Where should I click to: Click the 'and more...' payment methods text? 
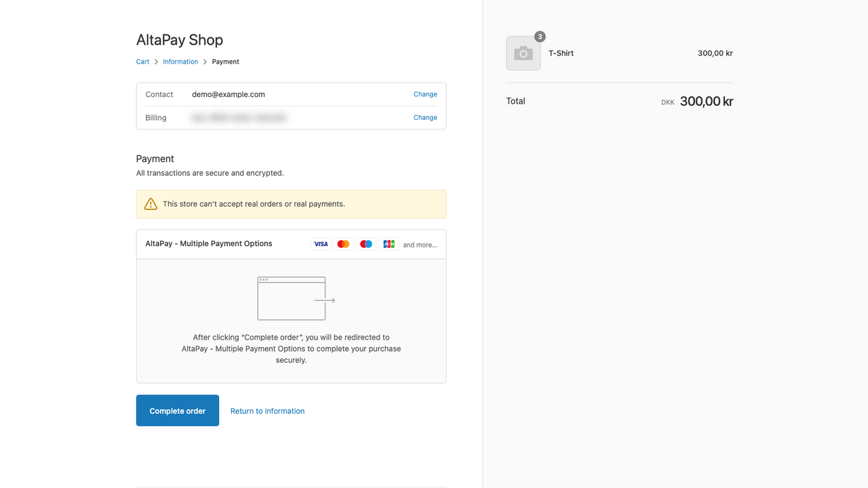point(420,245)
